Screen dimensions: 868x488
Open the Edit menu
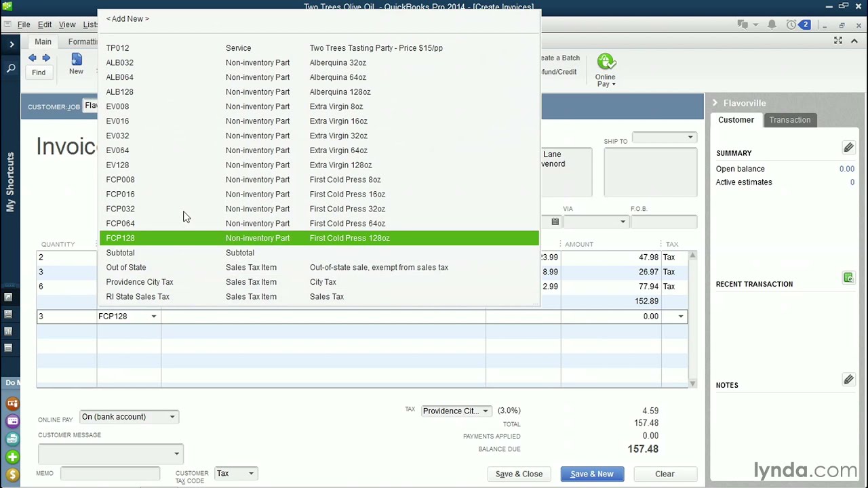[45, 24]
